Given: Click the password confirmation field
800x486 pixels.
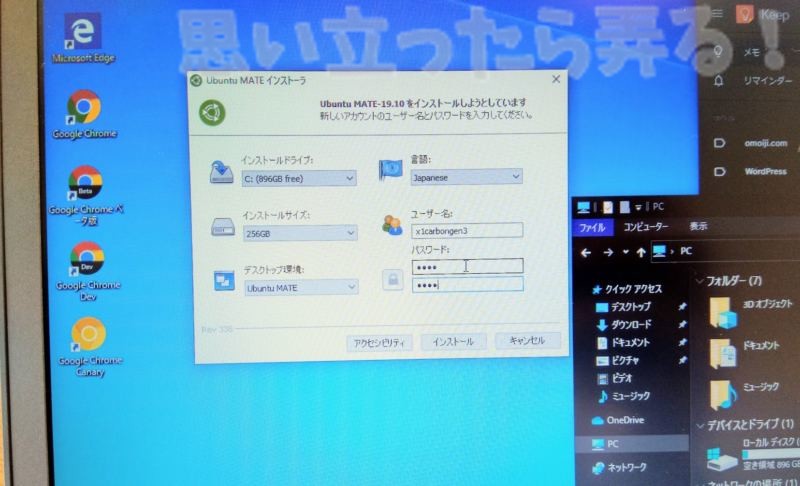Looking at the screenshot, I should [467, 285].
